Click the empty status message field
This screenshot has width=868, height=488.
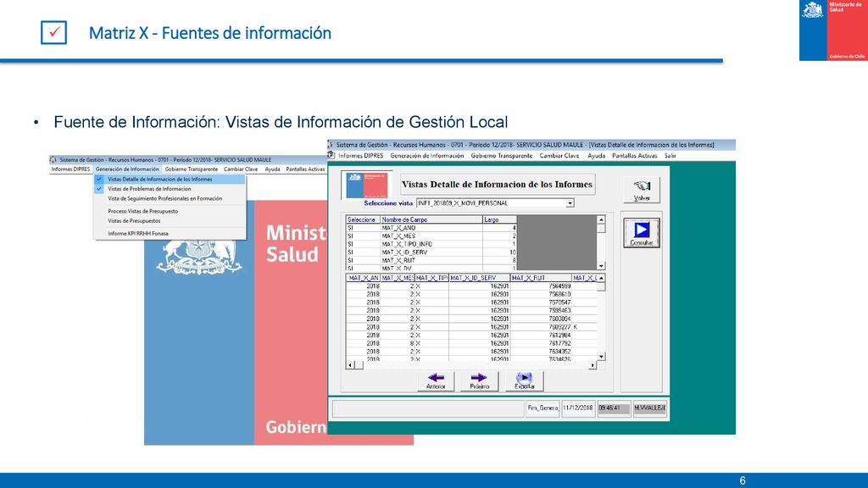(428, 408)
